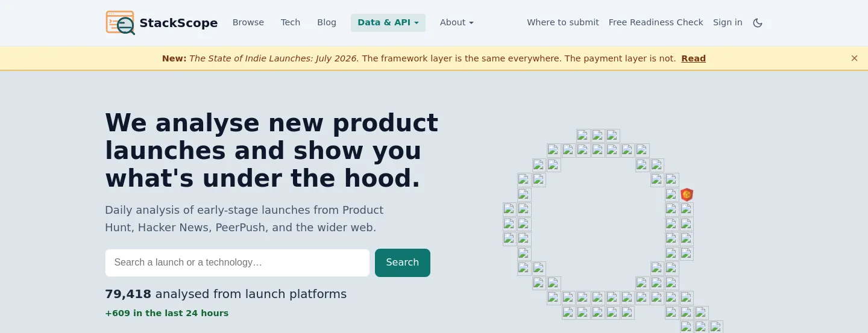Dismiss the yellow announcement banner
This screenshot has height=333, width=868.
pyautogui.click(x=854, y=58)
